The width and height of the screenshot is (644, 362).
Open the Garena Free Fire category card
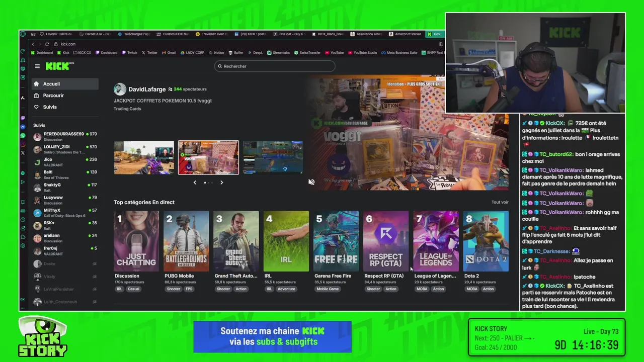point(336,241)
